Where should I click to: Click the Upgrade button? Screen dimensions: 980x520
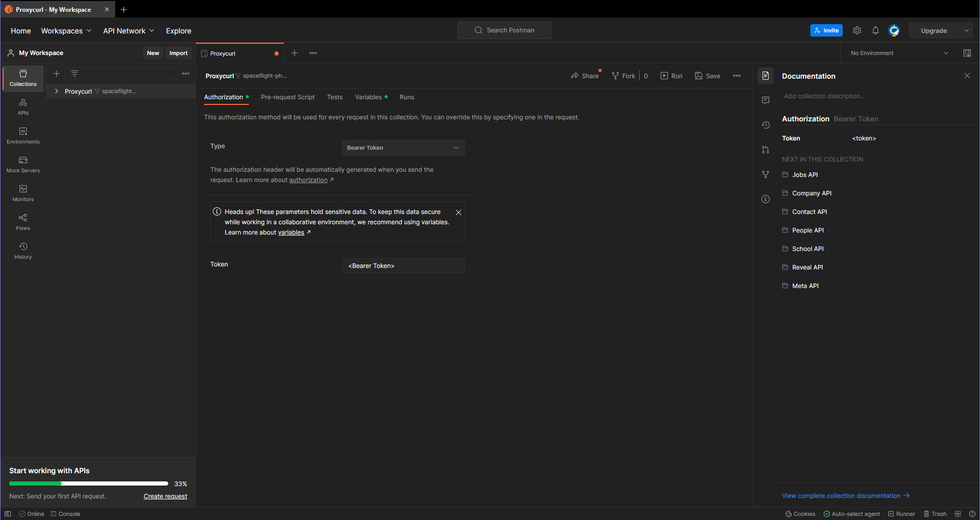pos(934,30)
